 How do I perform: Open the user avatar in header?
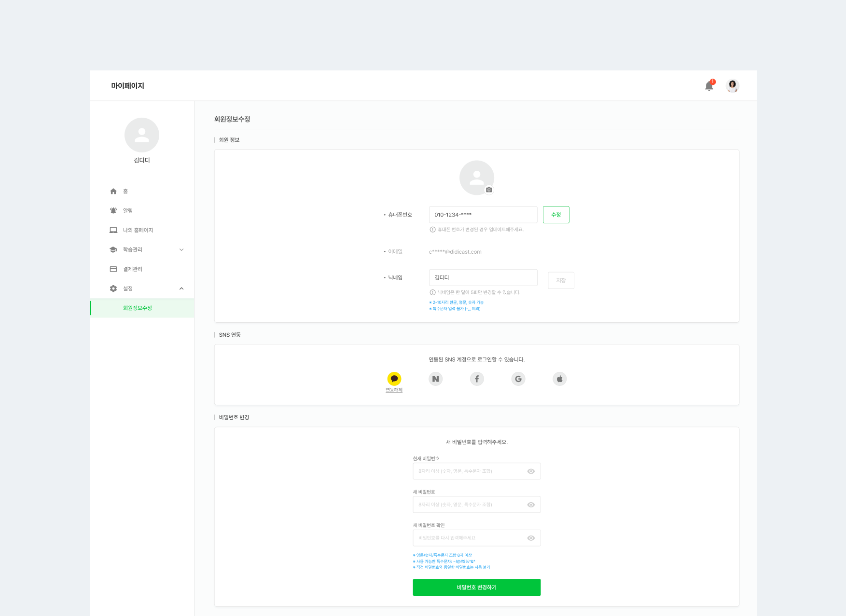[x=732, y=86]
